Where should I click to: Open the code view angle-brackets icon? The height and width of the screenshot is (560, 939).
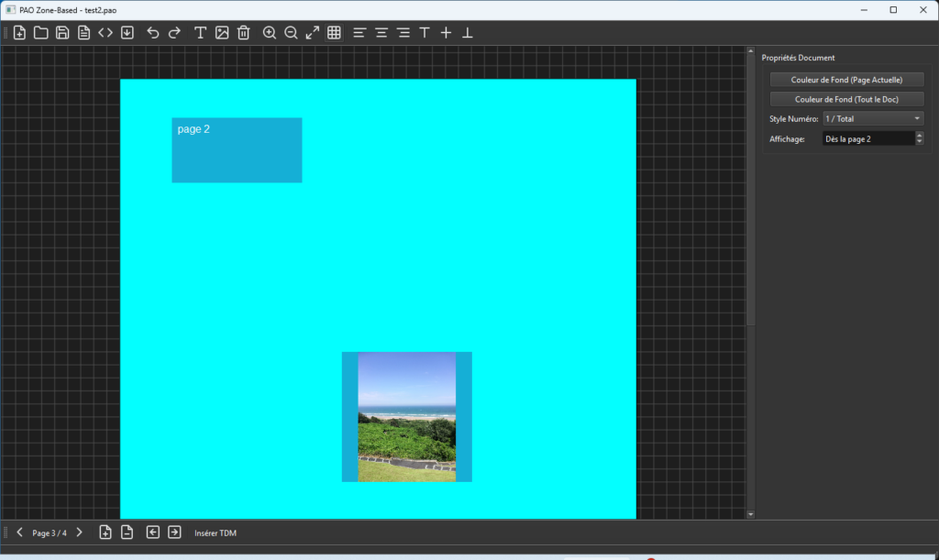pyautogui.click(x=105, y=33)
